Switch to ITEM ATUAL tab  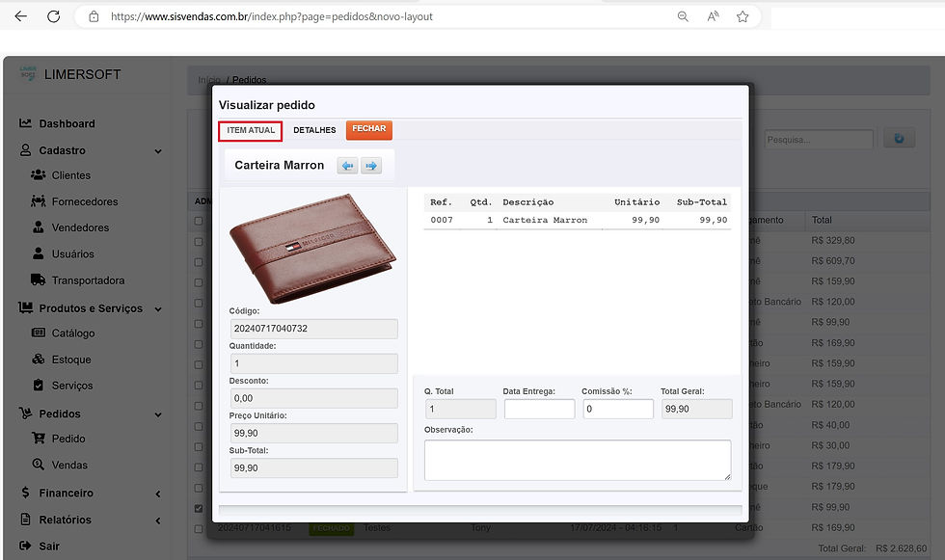point(251,130)
